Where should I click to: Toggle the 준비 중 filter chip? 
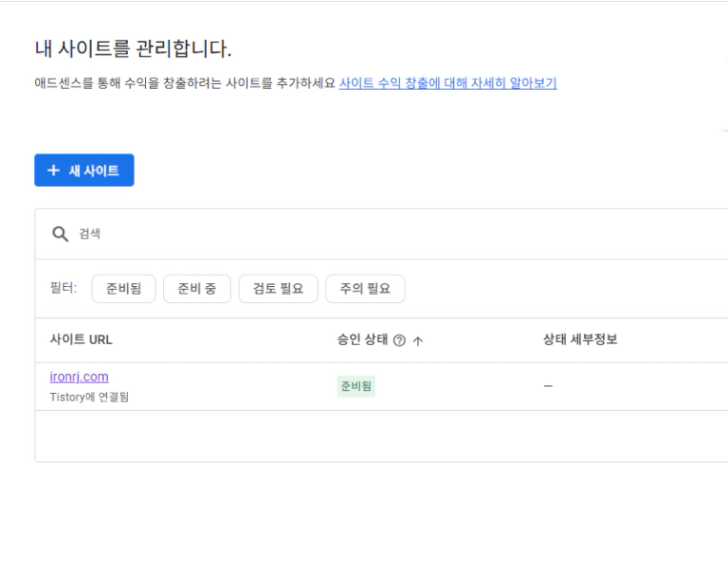197,289
